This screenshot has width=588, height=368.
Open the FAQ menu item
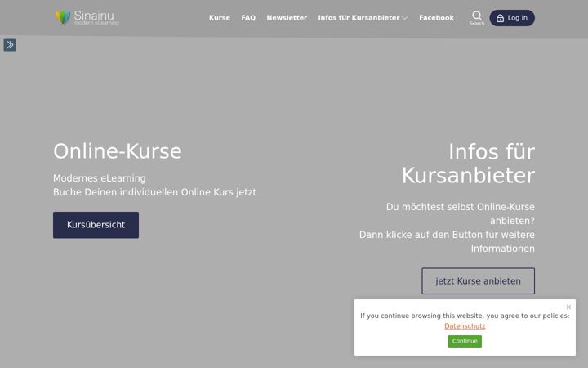(248, 18)
